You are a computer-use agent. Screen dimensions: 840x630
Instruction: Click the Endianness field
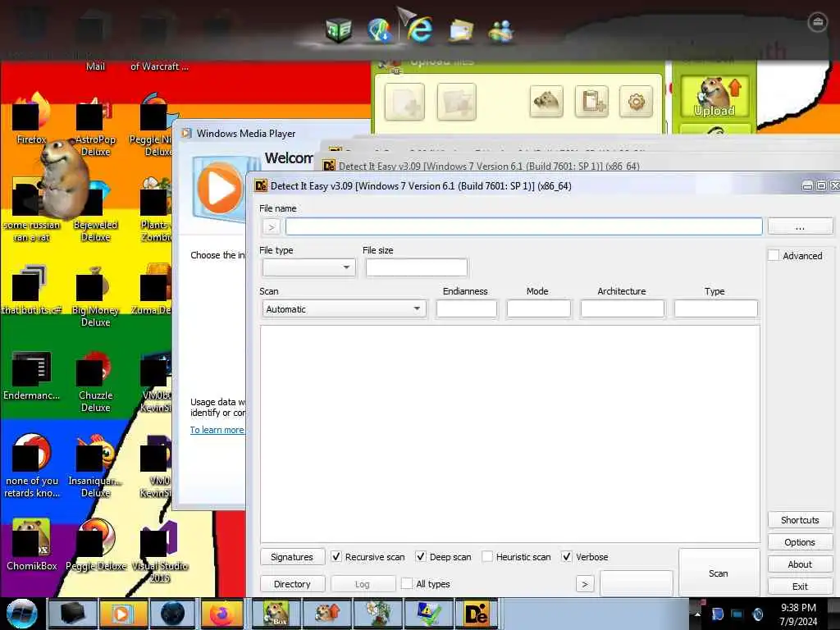tap(467, 309)
